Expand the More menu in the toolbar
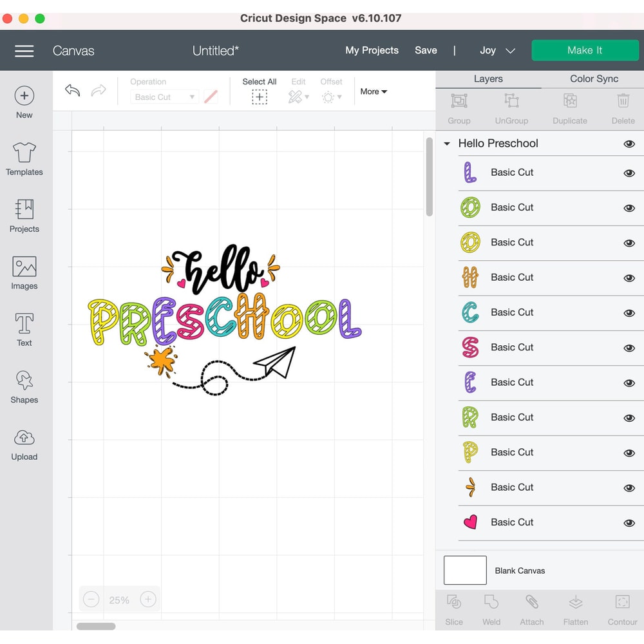Viewport: 644px width, 644px height. [x=373, y=91]
